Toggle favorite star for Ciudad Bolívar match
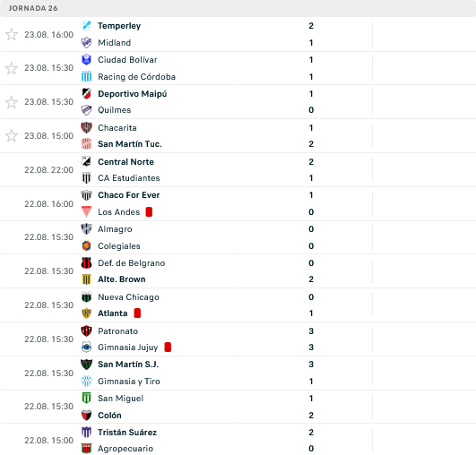This screenshot has width=476, height=455. pos(12,68)
